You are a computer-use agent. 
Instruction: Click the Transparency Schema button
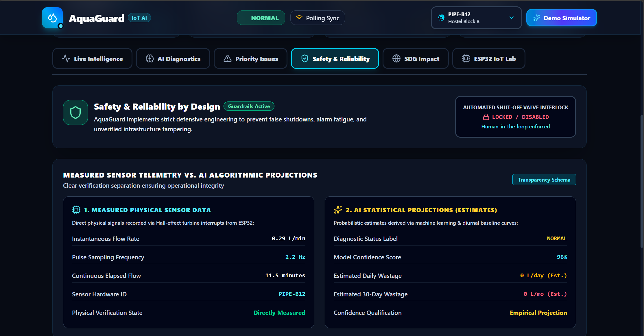pyautogui.click(x=544, y=180)
